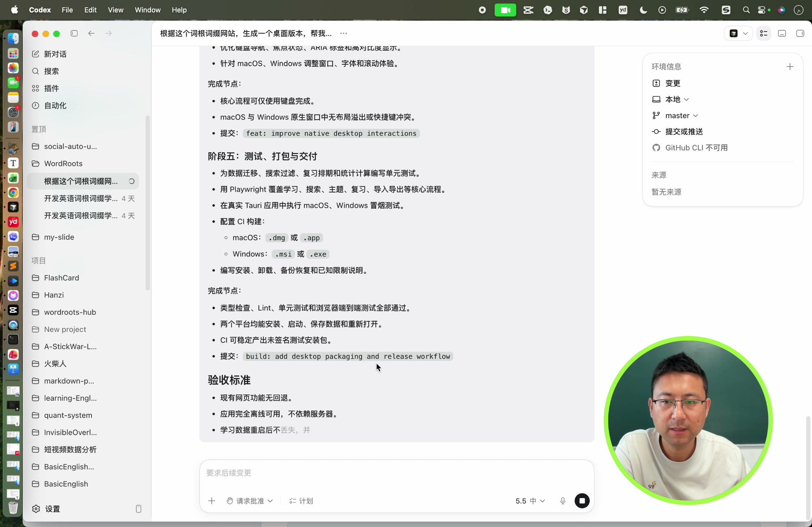This screenshot has height=527, width=812.
Task: Open the Help menu
Action: (x=179, y=10)
